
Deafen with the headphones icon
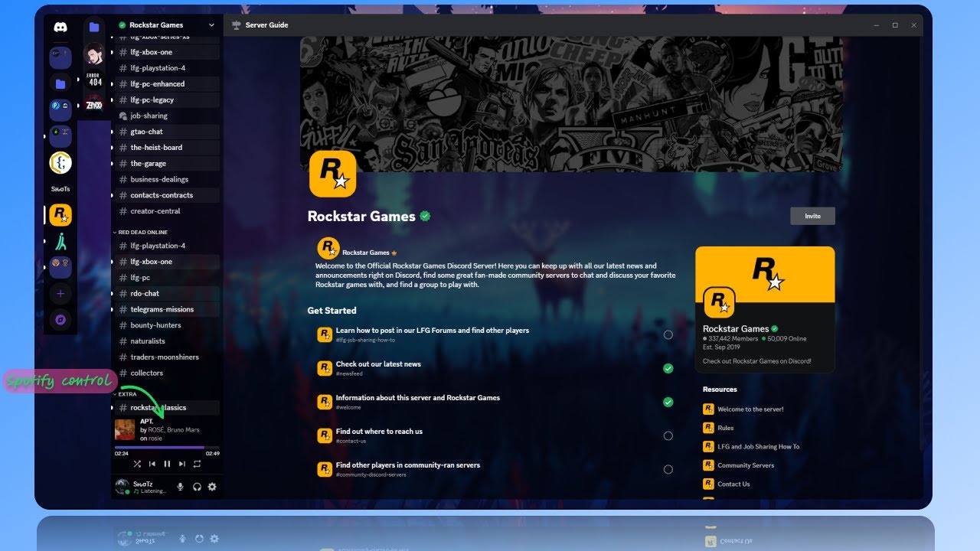point(197,487)
